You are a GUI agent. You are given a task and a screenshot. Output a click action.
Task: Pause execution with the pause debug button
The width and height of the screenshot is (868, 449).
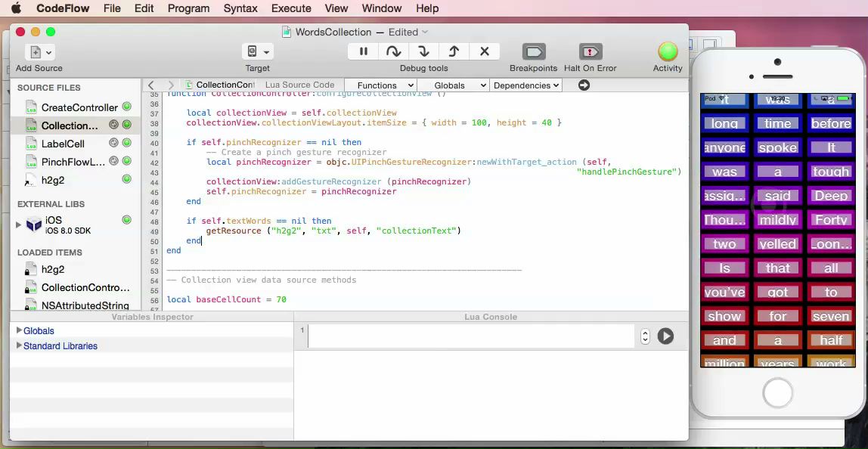point(363,51)
